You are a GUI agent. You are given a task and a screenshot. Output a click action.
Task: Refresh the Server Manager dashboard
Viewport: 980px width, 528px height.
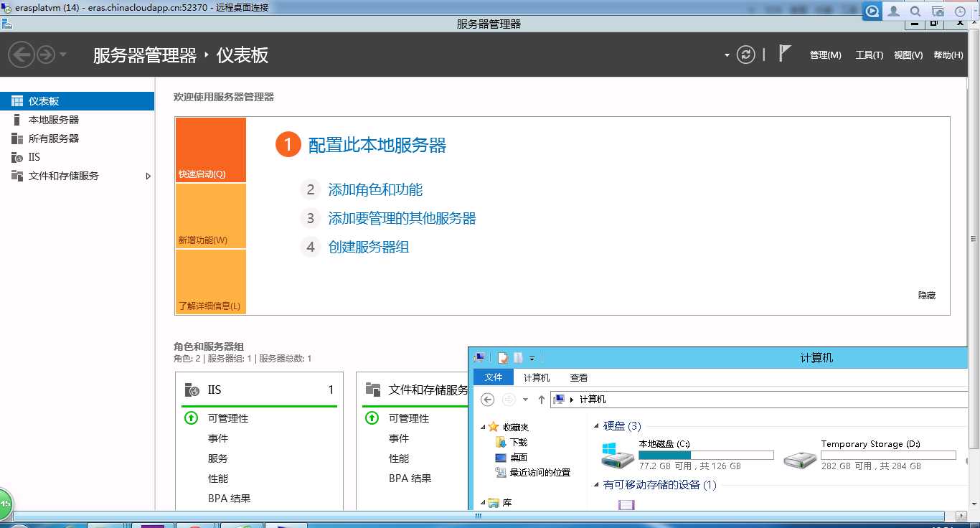(x=746, y=55)
